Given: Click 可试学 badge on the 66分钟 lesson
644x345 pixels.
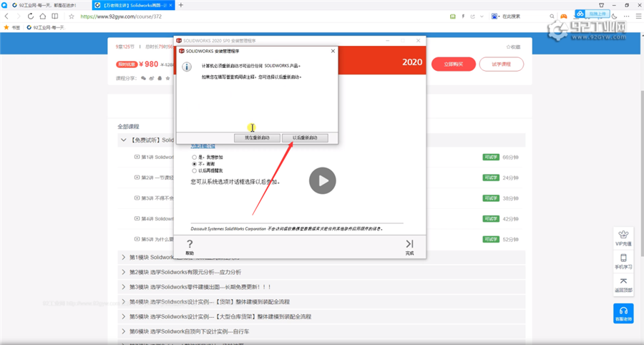Looking at the screenshot, I should pos(491,157).
